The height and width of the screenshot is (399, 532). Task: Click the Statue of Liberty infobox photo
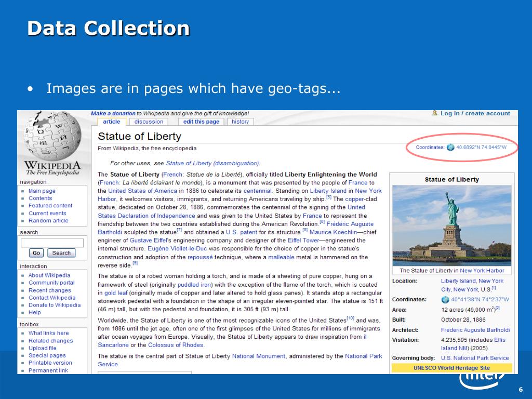pos(451,225)
